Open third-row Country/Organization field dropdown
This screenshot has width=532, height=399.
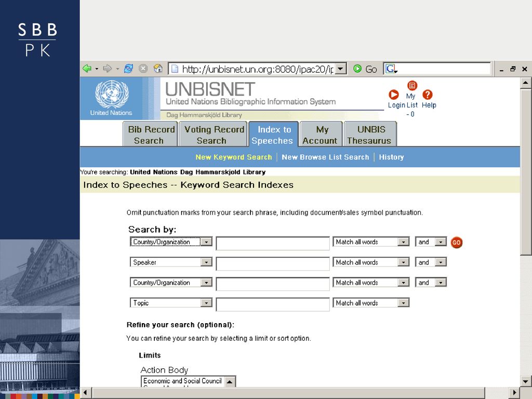pos(206,283)
